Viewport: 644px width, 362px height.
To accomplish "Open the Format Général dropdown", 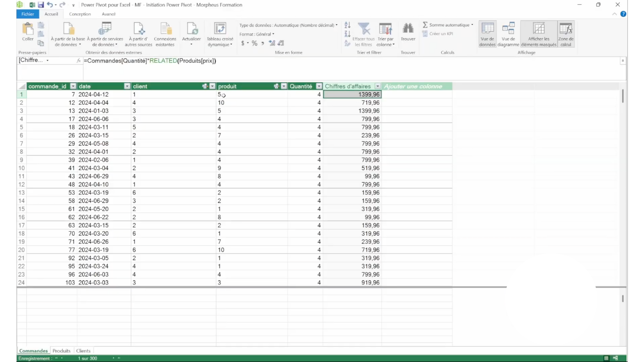I will tap(274, 34).
